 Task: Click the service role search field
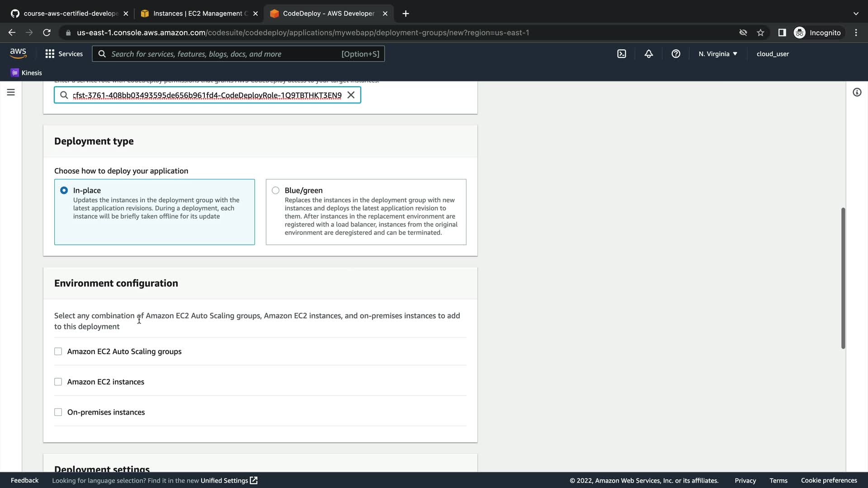(207, 95)
